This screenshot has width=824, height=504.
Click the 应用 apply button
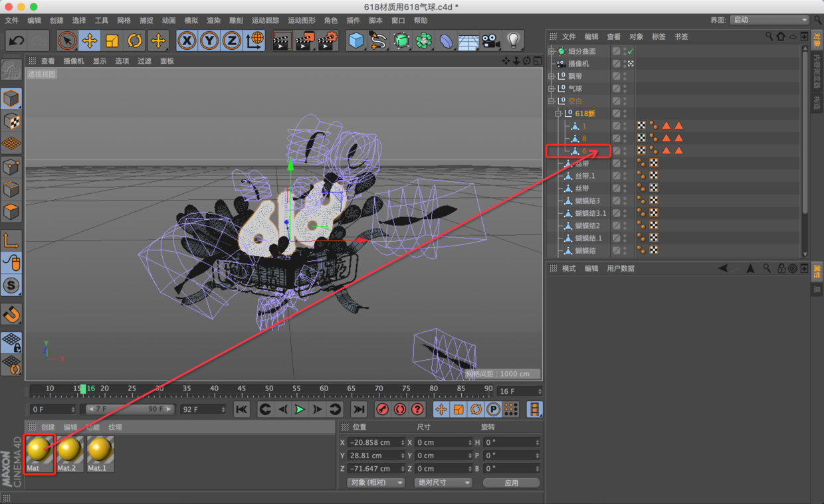point(511,483)
